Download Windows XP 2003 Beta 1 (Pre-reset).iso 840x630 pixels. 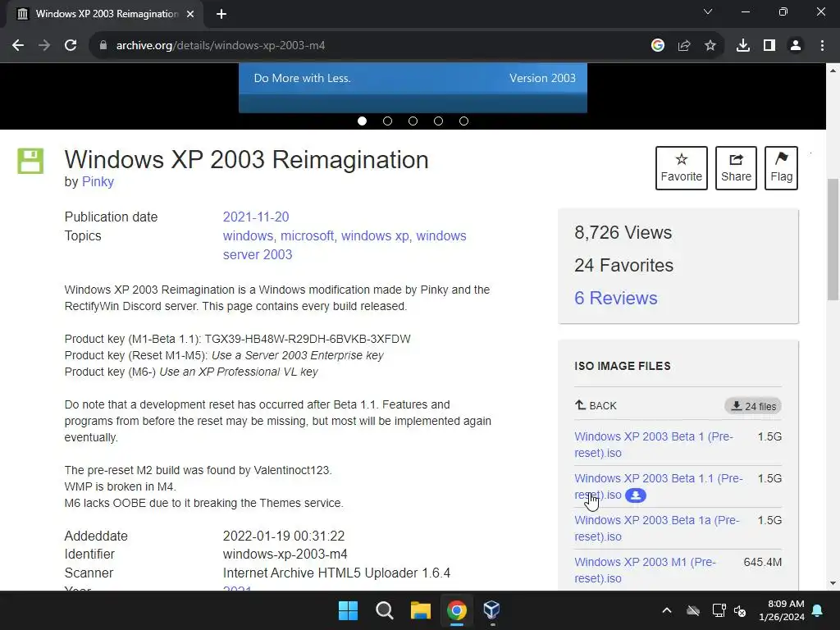pos(654,445)
